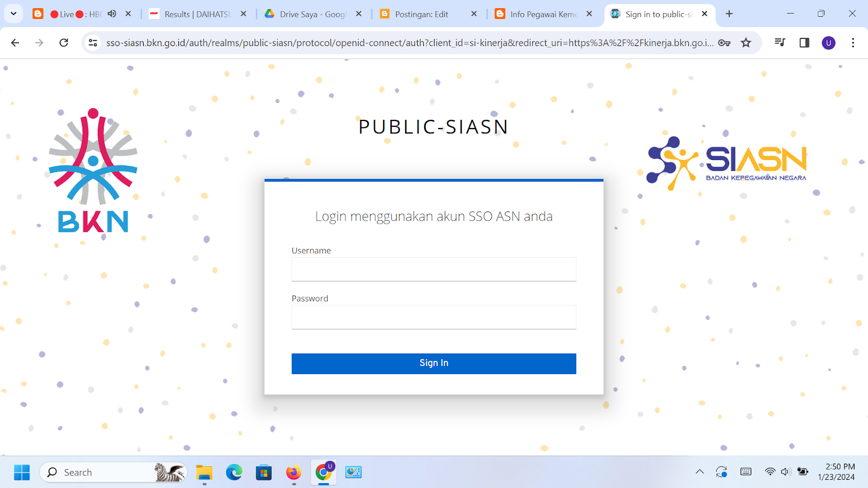The width and height of the screenshot is (868, 488).
Task: Open media controls icon in toolbar
Action: click(x=780, y=43)
